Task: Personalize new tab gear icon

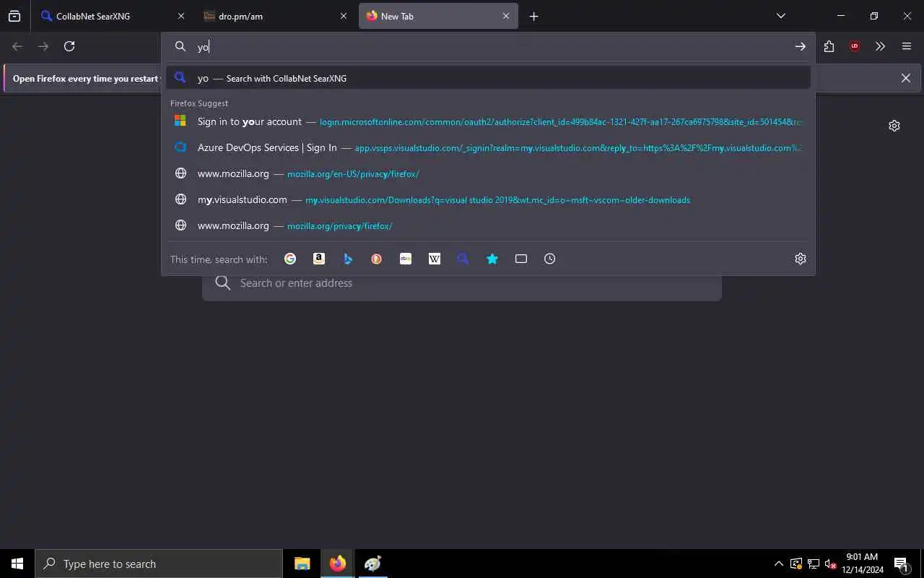Action: click(894, 126)
